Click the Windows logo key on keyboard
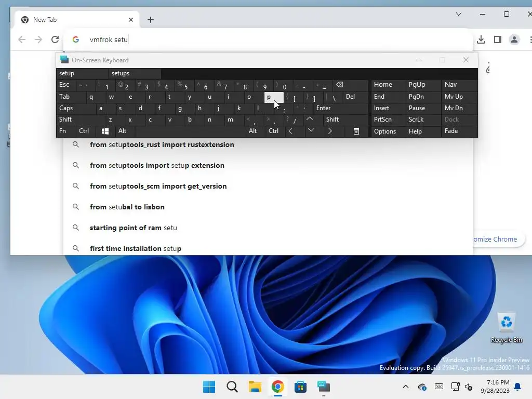Image resolution: width=532 pixels, height=399 pixels. (x=105, y=131)
